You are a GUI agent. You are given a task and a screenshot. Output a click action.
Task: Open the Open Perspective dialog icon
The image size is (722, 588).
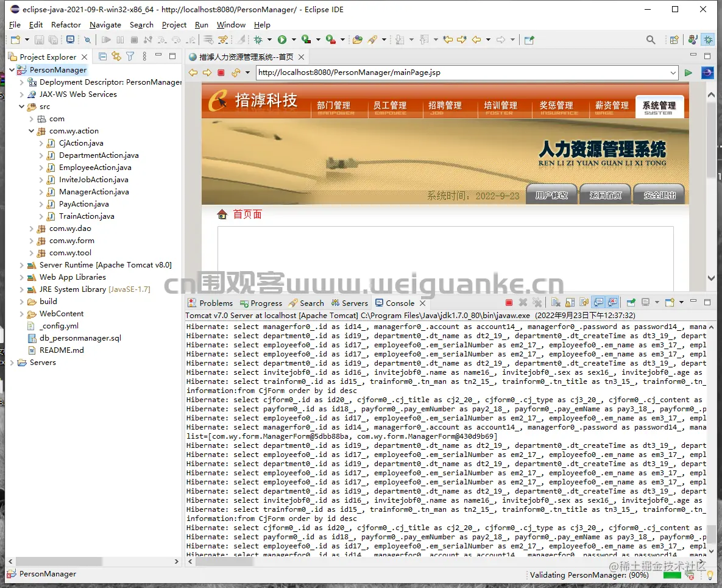674,40
